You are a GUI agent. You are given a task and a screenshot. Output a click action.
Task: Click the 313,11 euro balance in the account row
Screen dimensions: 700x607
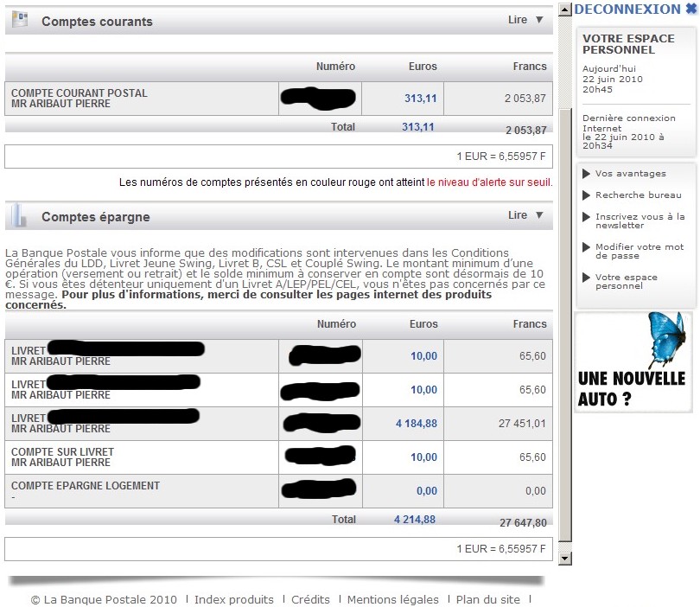pos(421,99)
